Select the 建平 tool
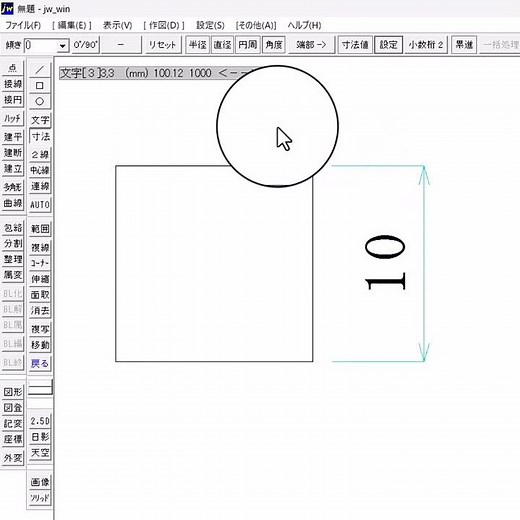Screen dimensions: 520x520 pyautogui.click(x=13, y=137)
